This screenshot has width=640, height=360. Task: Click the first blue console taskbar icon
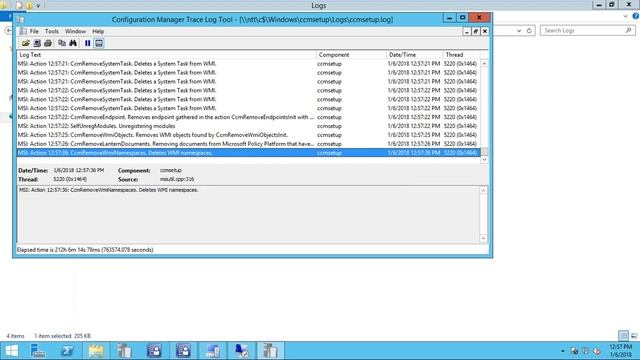tap(154, 351)
